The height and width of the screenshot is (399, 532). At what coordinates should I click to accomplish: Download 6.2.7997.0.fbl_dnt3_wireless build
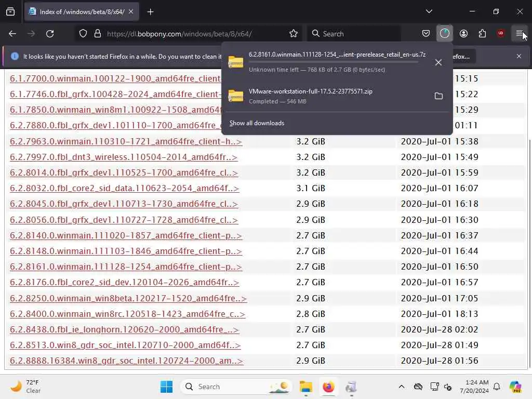[124, 157]
